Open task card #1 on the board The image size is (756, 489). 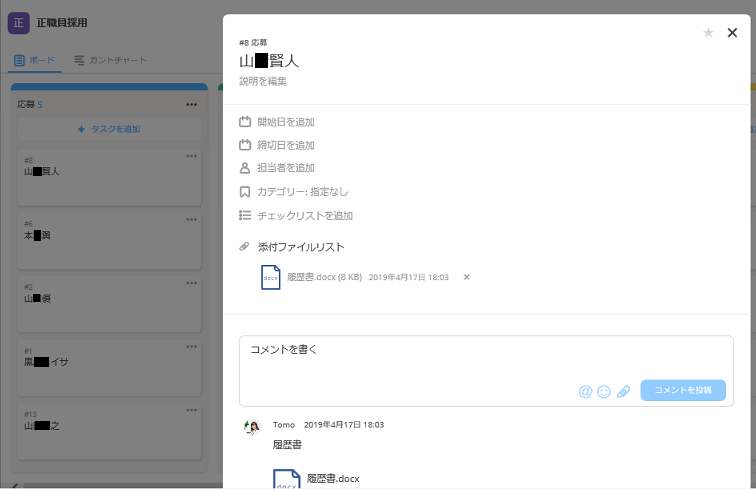(109, 368)
